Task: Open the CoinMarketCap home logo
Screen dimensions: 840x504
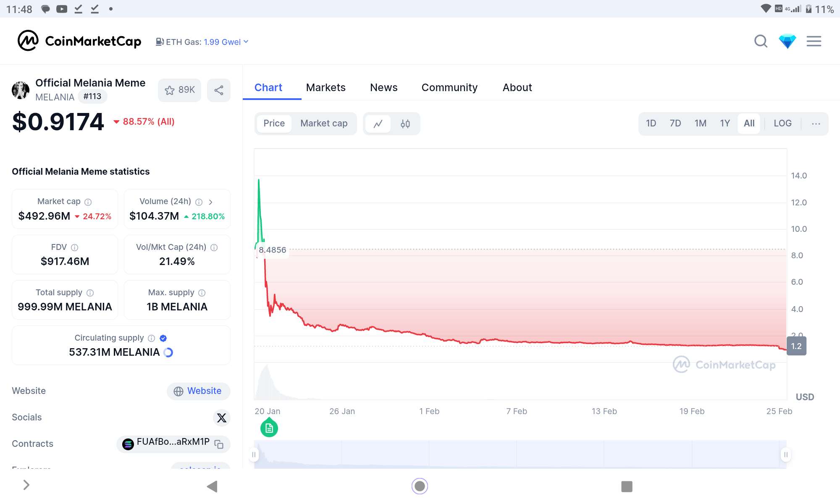Action: tap(79, 41)
